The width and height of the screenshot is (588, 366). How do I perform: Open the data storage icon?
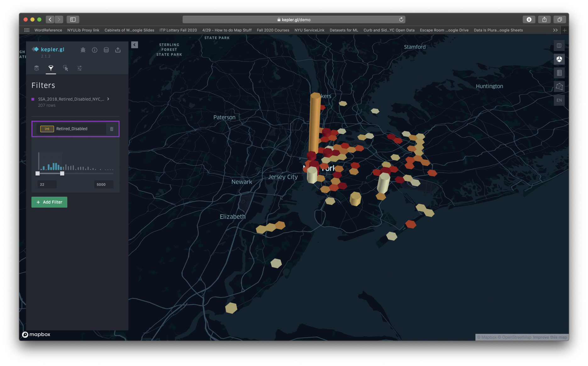(106, 50)
